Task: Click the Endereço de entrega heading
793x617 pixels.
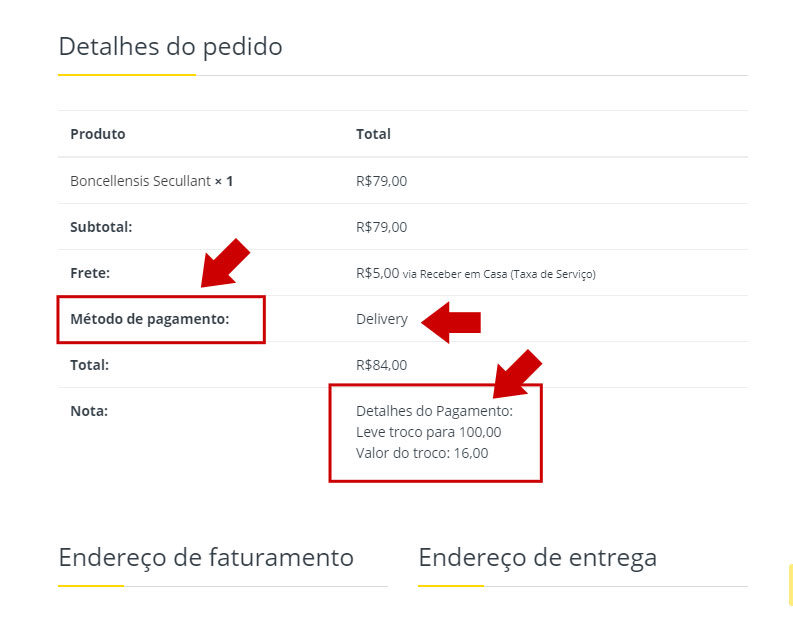Action: (537, 557)
